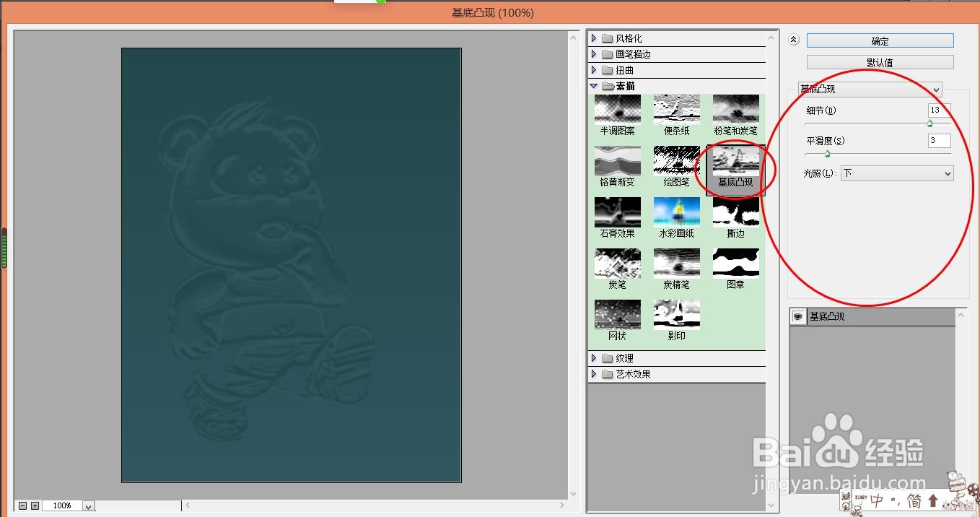Click the 默认值 button
Viewport: 980px width, 517px height.
[880, 63]
